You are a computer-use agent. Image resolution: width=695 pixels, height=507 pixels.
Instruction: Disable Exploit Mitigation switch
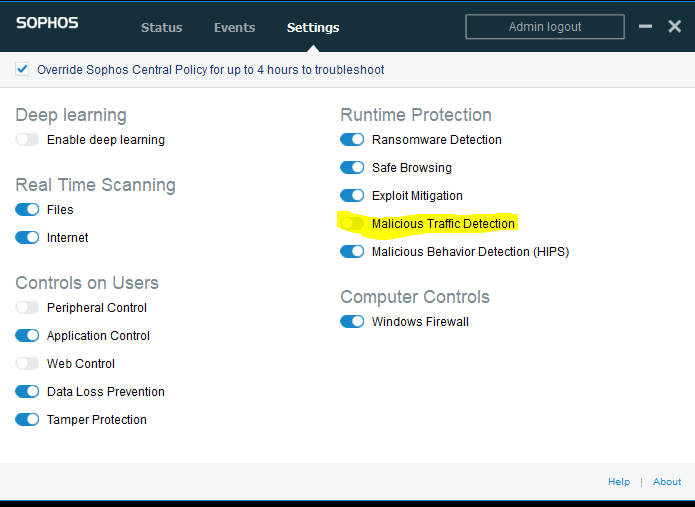point(352,195)
